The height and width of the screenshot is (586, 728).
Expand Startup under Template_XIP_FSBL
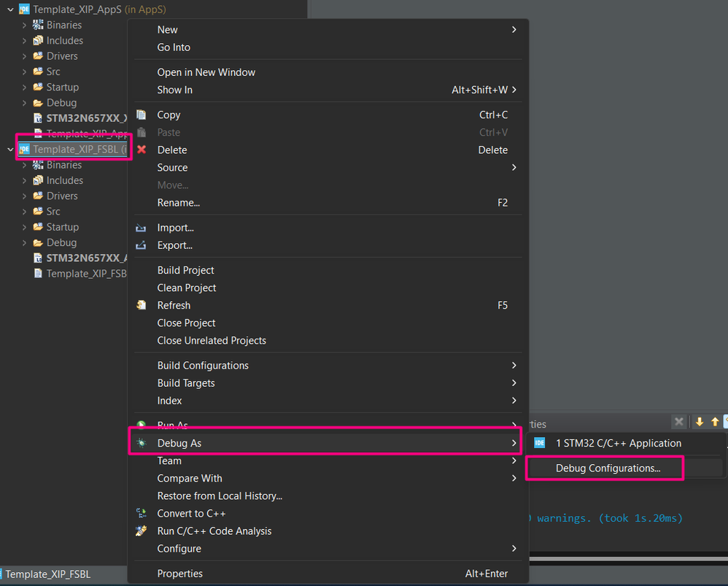[24, 227]
